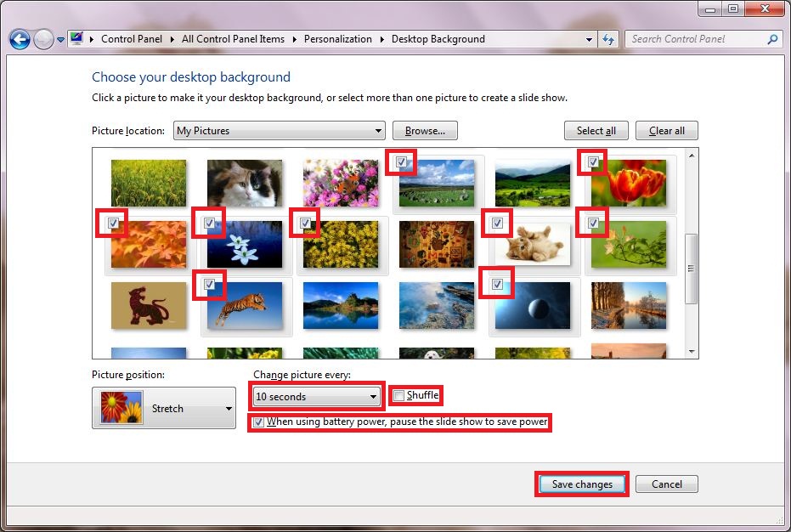
Task: Click the playful kitten thumbnail
Action: click(x=533, y=244)
